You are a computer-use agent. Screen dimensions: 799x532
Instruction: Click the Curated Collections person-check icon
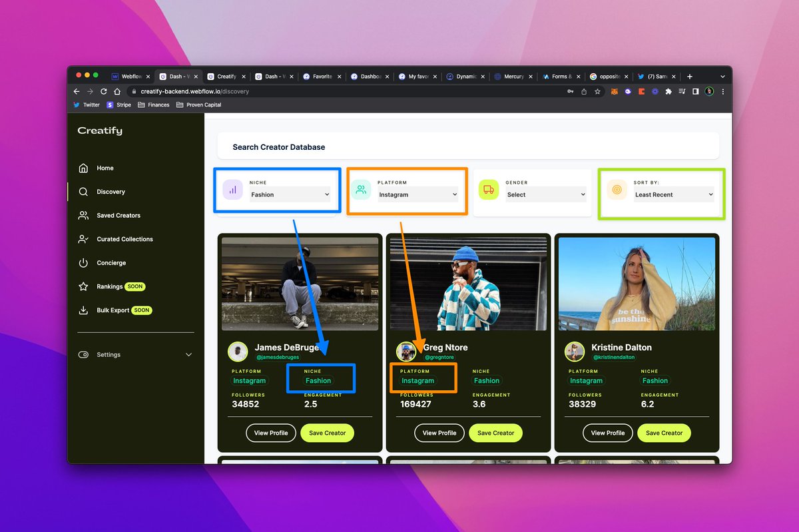pyautogui.click(x=83, y=239)
